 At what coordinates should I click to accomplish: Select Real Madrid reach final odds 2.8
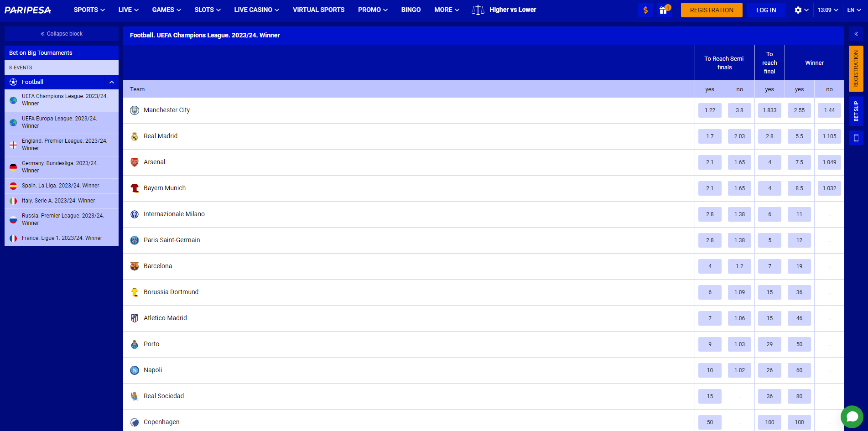coord(769,136)
